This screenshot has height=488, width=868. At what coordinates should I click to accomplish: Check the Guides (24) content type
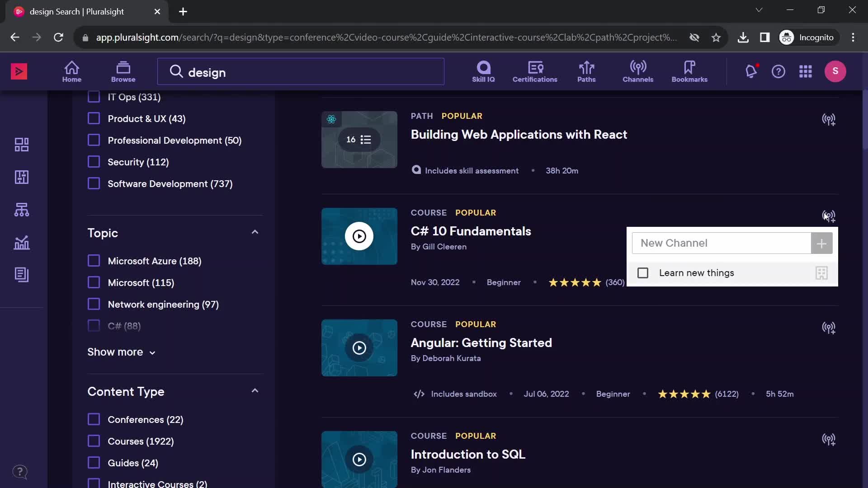click(94, 463)
